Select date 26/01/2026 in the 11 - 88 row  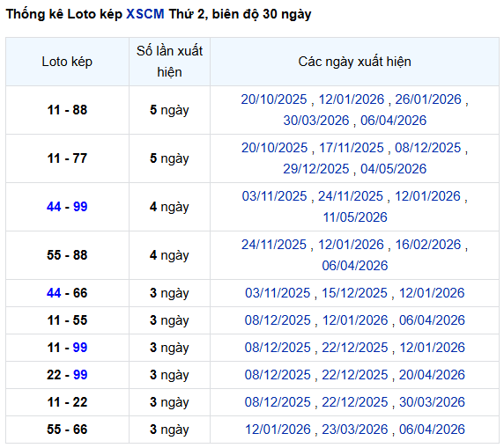pos(428,99)
